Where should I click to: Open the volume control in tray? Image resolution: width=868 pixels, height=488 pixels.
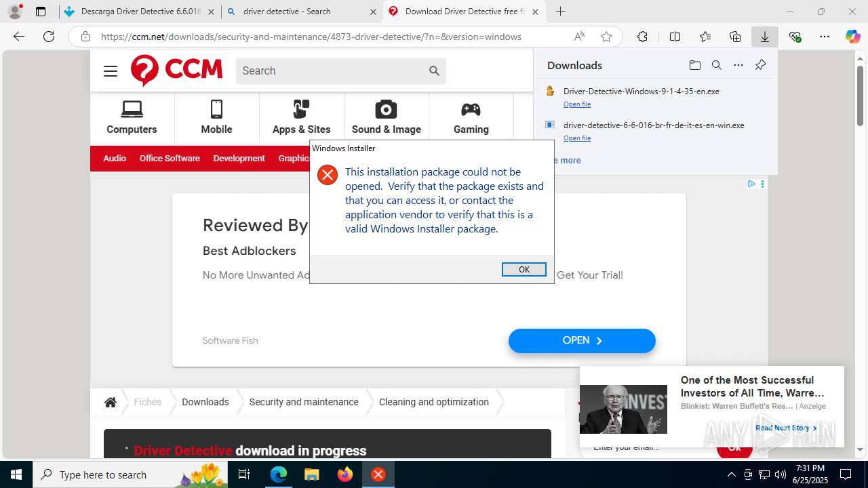(x=780, y=474)
